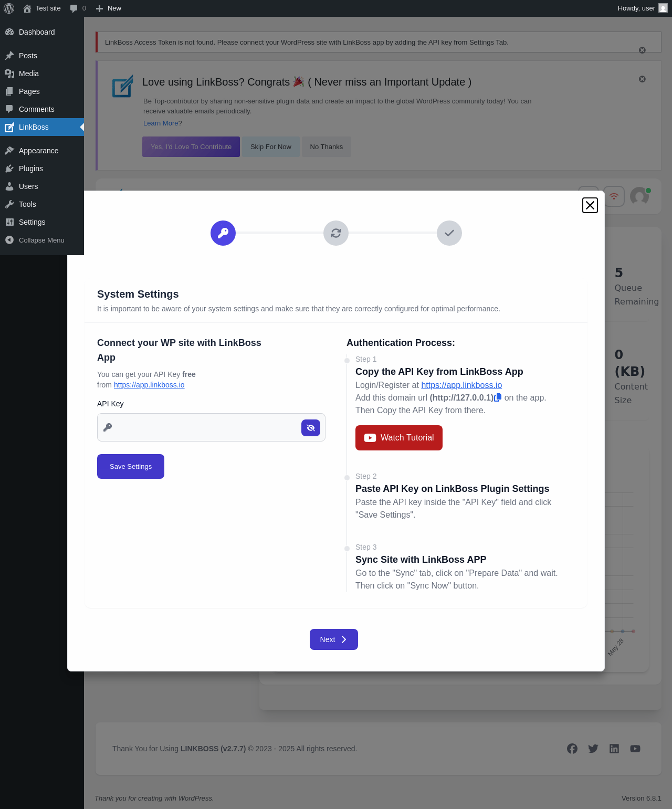Image resolution: width=672 pixels, height=809 pixels.
Task: Select the sync step circle
Action: click(336, 233)
